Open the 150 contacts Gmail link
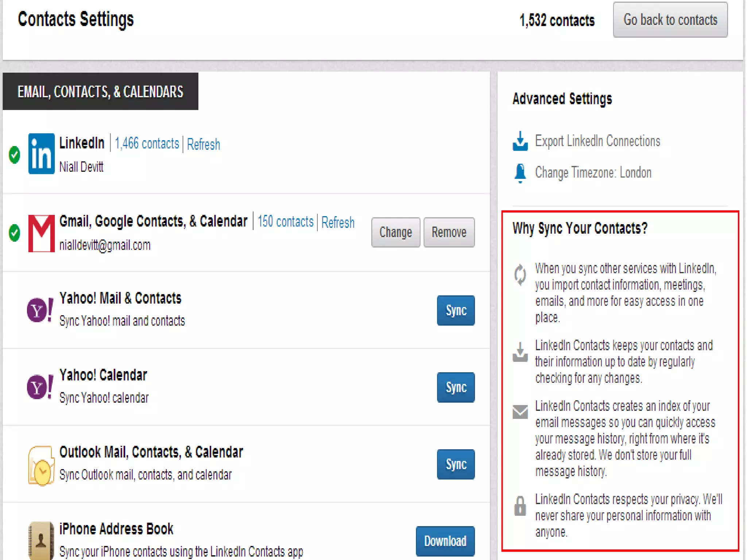747x560 pixels. [x=285, y=222]
